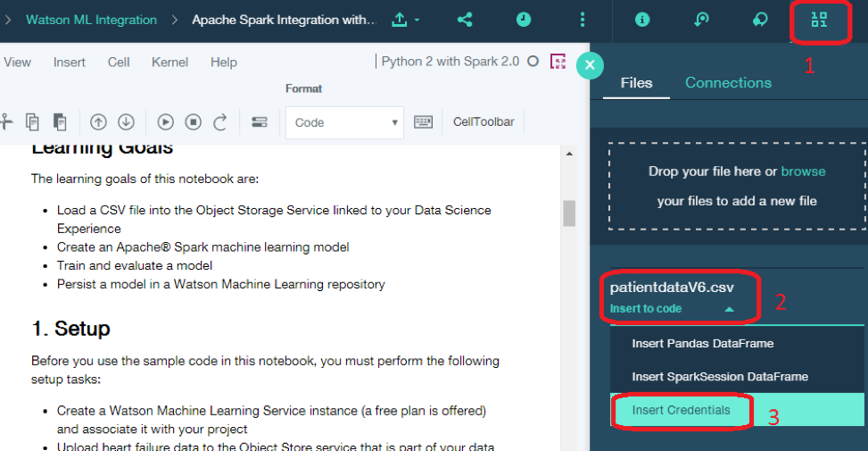Open the data files 1001 icon

[819, 20]
